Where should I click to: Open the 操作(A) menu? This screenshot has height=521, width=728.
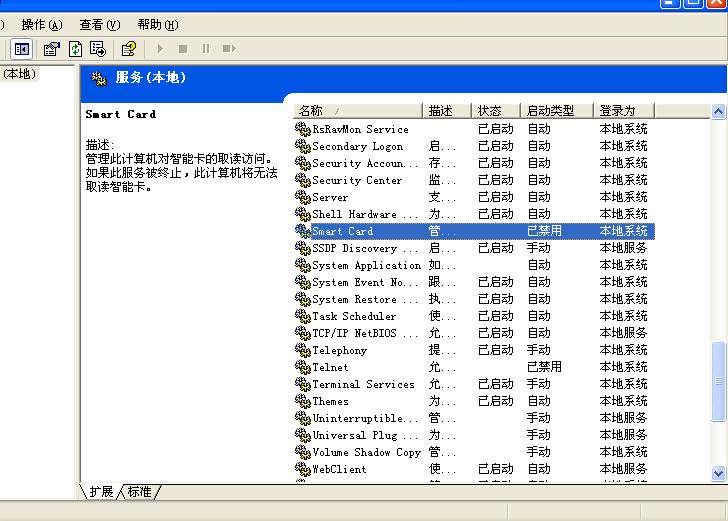pos(41,25)
